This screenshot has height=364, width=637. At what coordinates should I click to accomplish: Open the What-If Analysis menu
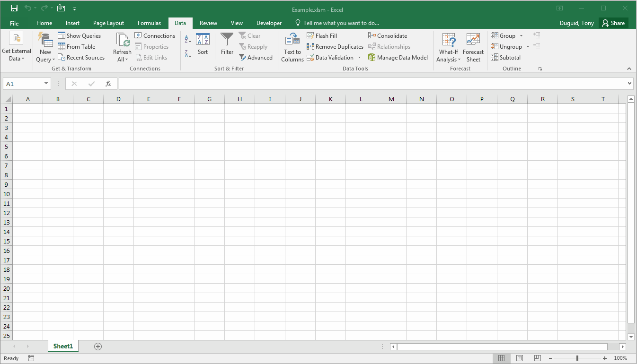tap(448, 47)
